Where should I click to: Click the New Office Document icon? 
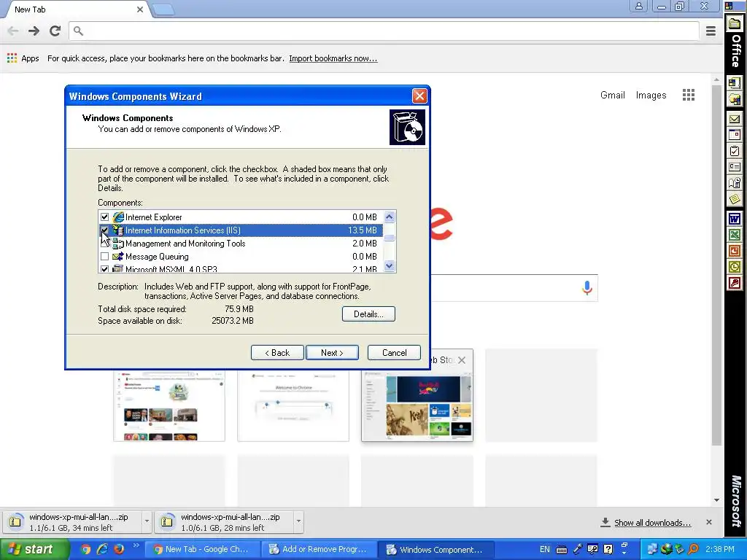(734, 83)
